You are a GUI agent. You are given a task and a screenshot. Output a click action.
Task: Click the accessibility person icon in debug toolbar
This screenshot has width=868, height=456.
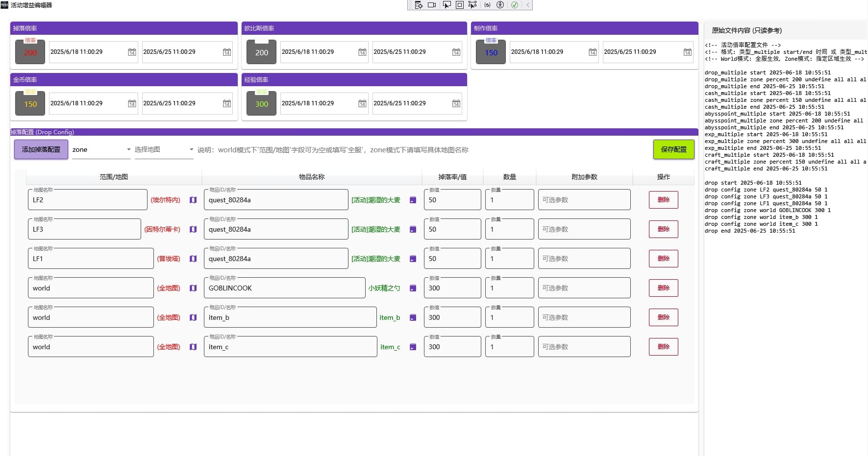pos(500,5)
